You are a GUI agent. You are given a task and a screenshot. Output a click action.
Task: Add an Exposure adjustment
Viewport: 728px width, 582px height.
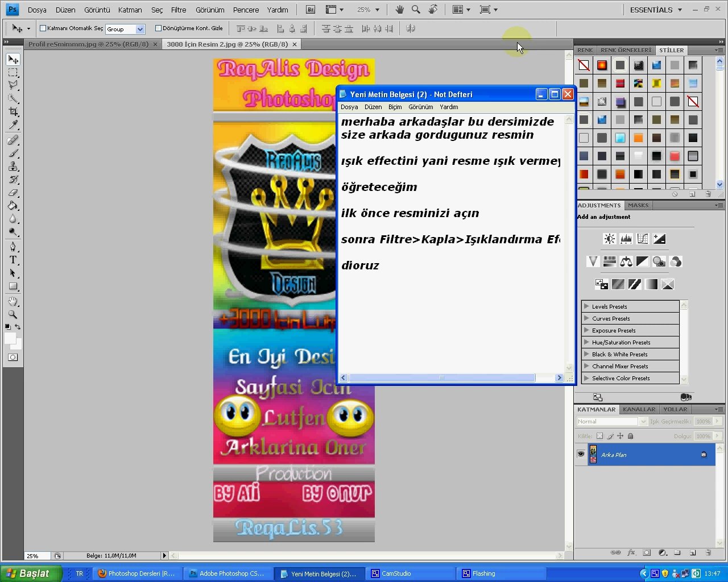[x=659, y=239]
